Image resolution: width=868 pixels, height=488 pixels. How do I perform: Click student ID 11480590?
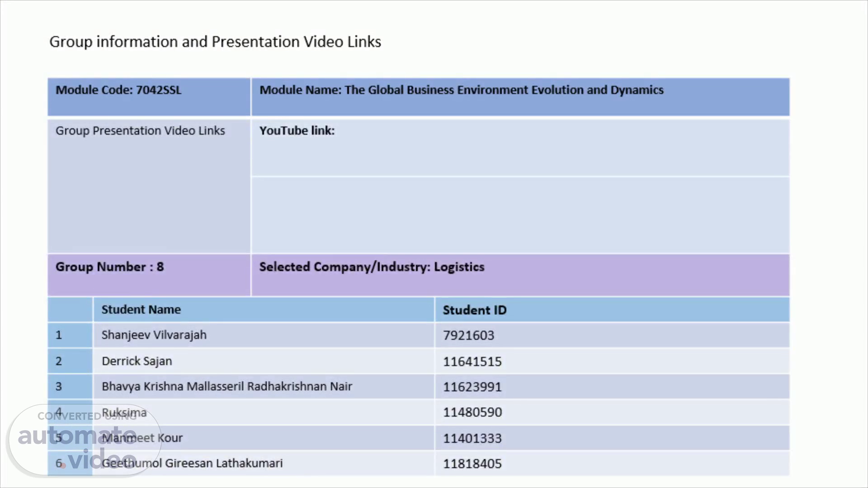[x=472, y=412]
